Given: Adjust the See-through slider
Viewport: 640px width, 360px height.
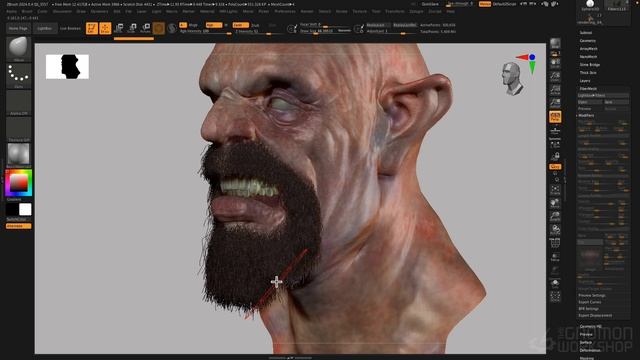Looking at the screenshot, I should point(460,4).
